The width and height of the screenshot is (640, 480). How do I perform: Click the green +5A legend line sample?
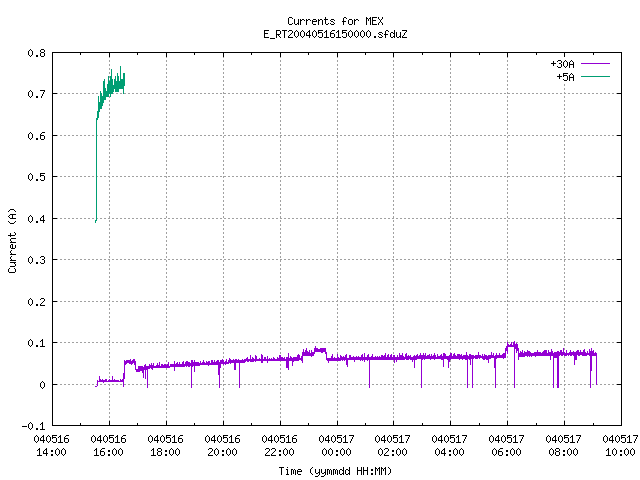[595, 76]
